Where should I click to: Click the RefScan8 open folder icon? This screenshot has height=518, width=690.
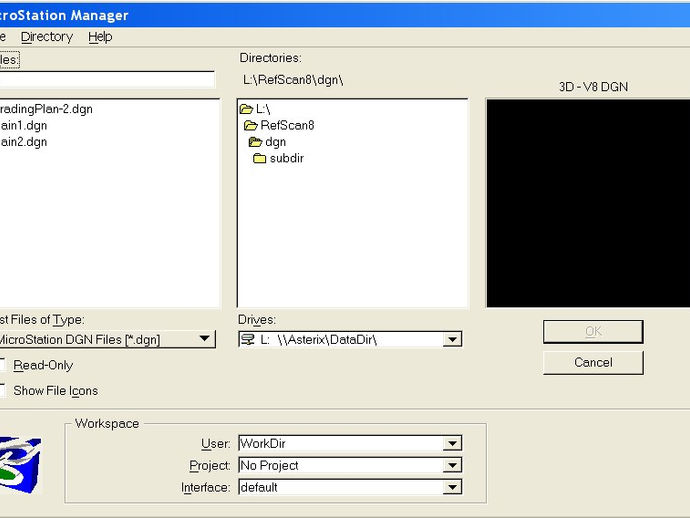251,126
